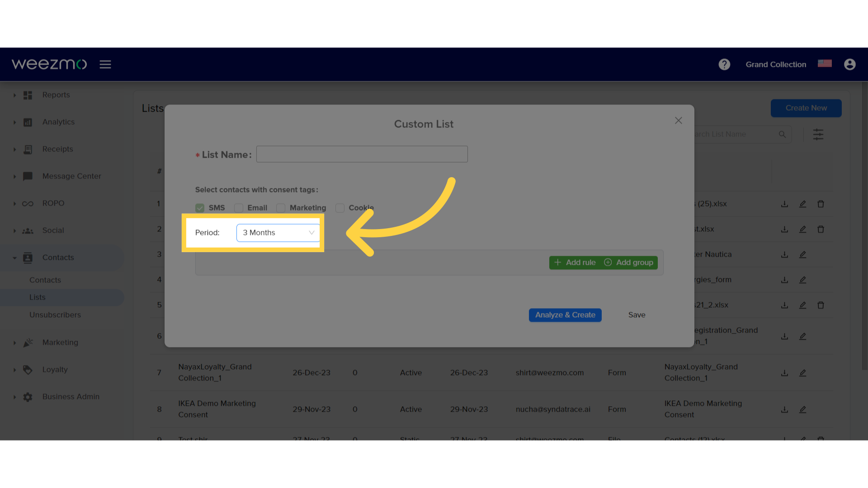
Task: Expand the Loyalty sidebar arrow
Action: click(x=14, y=370)
